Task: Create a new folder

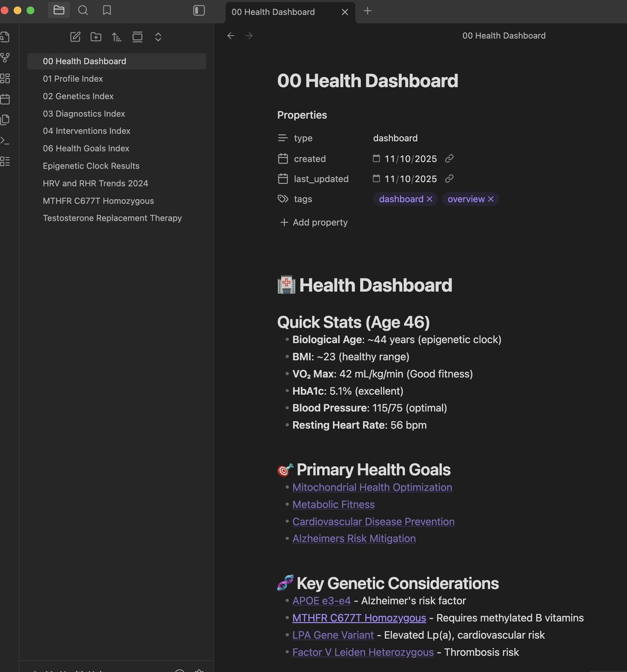Action: click(96, 37)
